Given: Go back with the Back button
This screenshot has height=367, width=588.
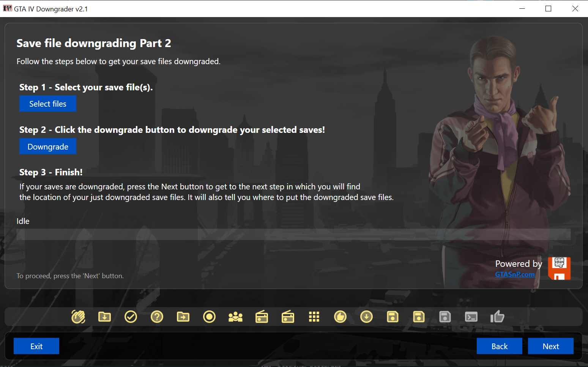Looking at the screenshot, I should pyautogui.click(x=500, y=346).
